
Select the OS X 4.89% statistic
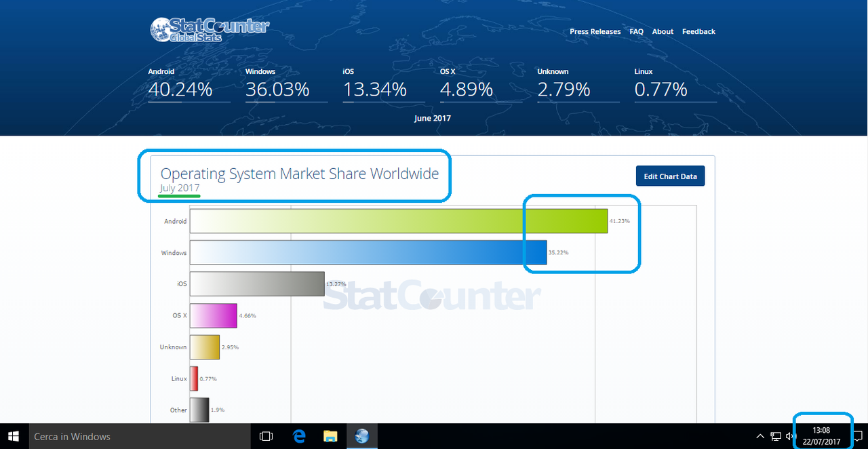pyautogui.click(x=481, y=84)
